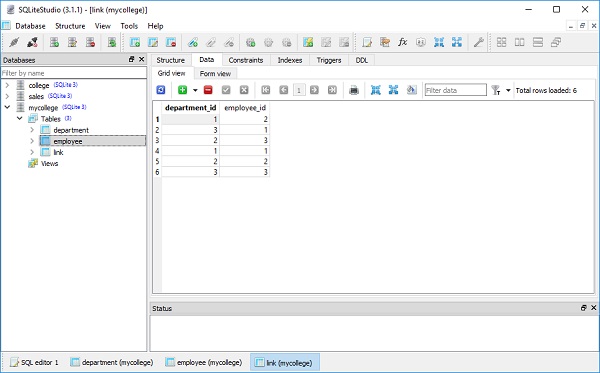Open the SQL functions editor (fx) icon

(x=403, y=42)
